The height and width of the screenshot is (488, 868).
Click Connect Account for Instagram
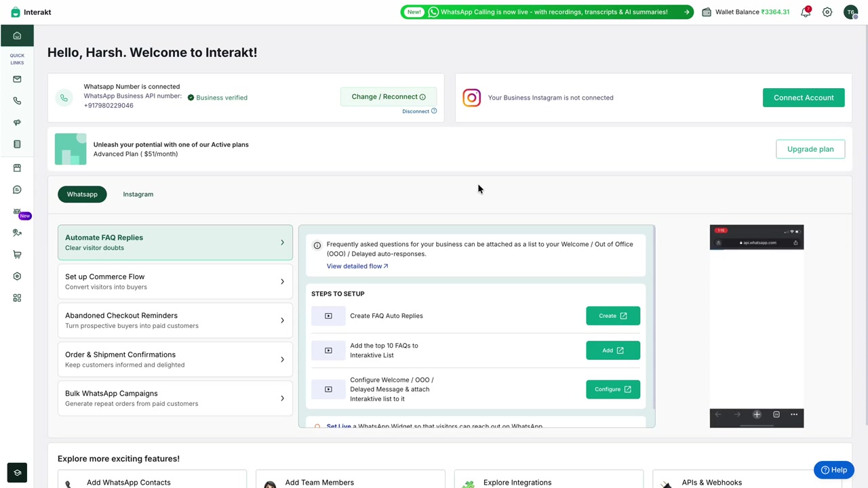pos(804,98)
